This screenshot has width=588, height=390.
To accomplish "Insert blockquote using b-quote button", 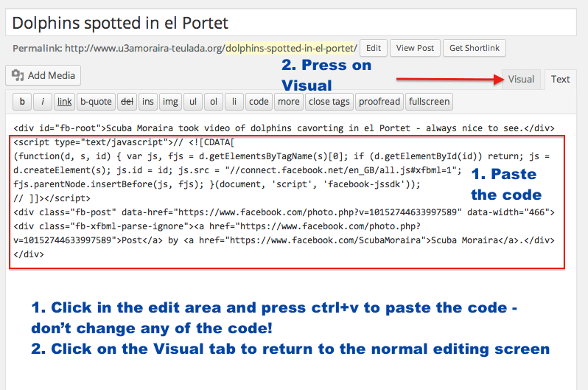I will click(96, 102).
